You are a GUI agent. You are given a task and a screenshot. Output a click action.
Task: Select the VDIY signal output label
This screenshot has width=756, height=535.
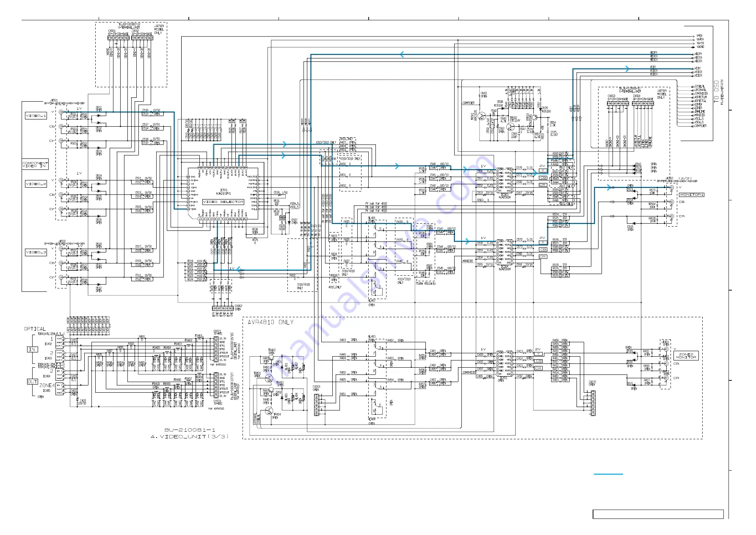[698, 68]
